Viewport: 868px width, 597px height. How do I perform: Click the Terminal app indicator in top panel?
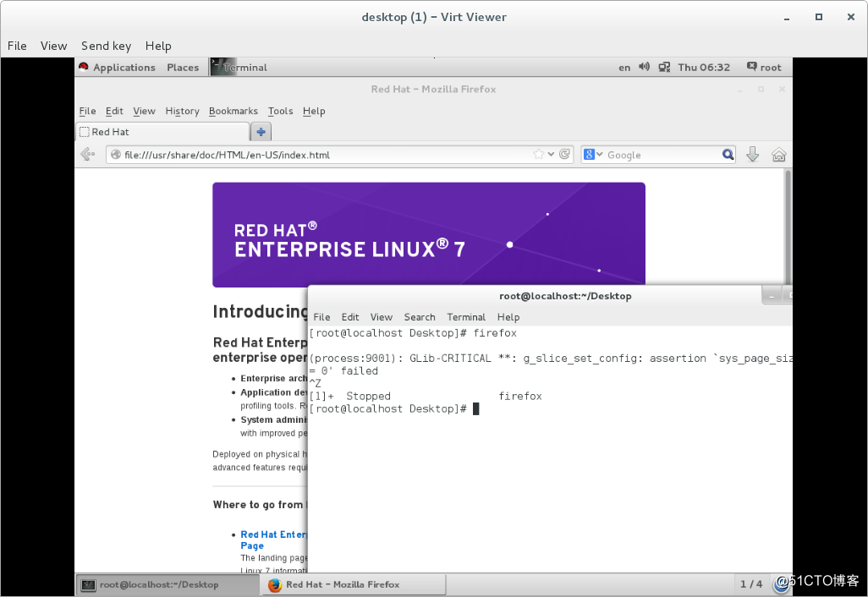[239, 68]
